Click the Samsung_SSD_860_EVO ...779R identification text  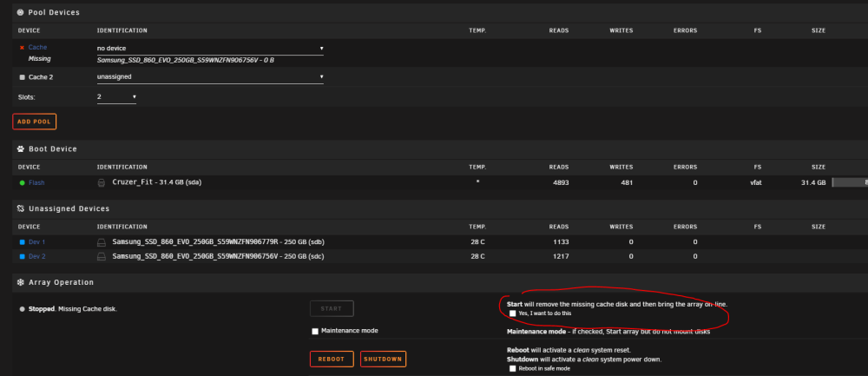click(218, 242)
